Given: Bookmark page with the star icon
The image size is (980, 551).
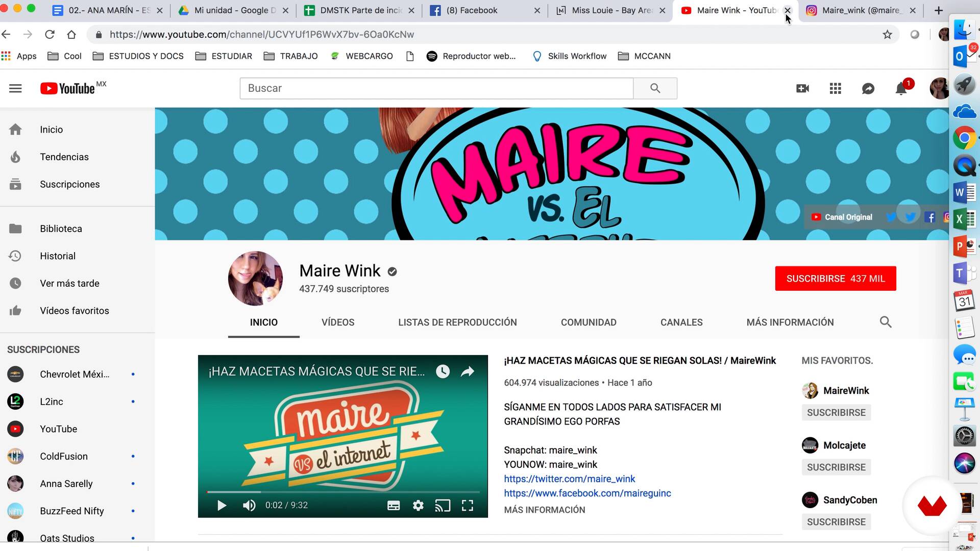Looking at the screenshot, I should coord(887,34).
